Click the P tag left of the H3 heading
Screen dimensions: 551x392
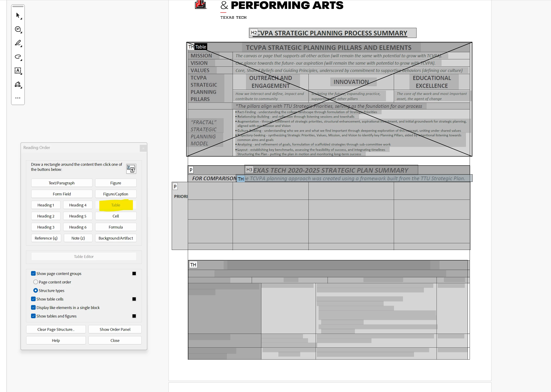[191, 170]
